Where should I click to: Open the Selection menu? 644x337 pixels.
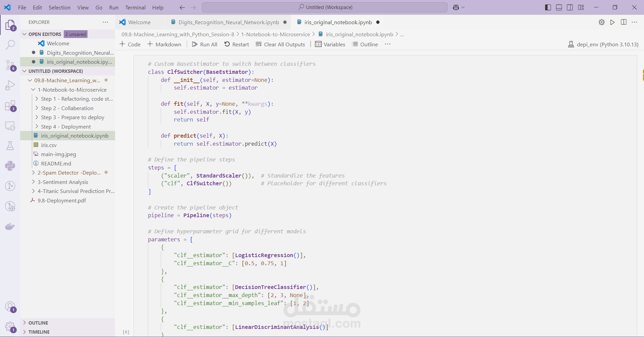pyautogui.click(x=59, y=7)
